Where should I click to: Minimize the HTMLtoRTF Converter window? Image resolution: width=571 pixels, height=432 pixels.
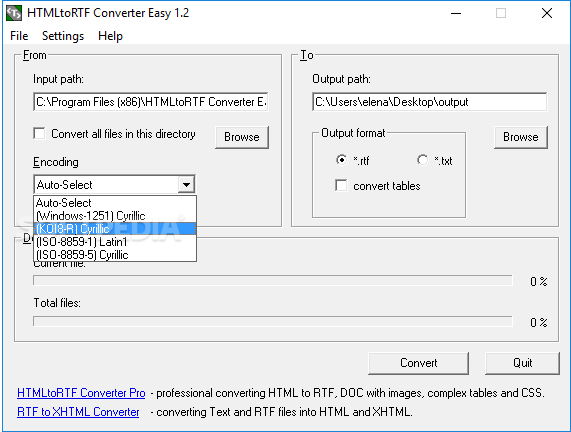456,13
